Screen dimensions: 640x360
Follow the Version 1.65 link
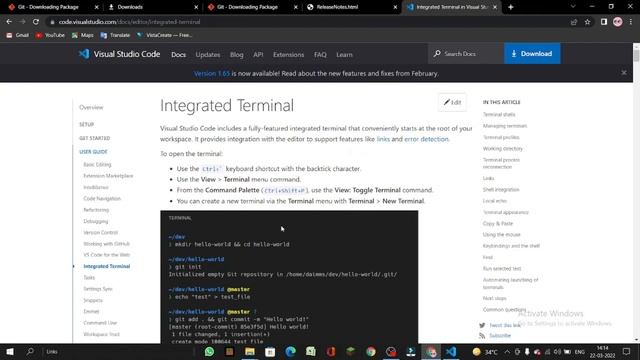pyautogui.click(x=212, y=73)
